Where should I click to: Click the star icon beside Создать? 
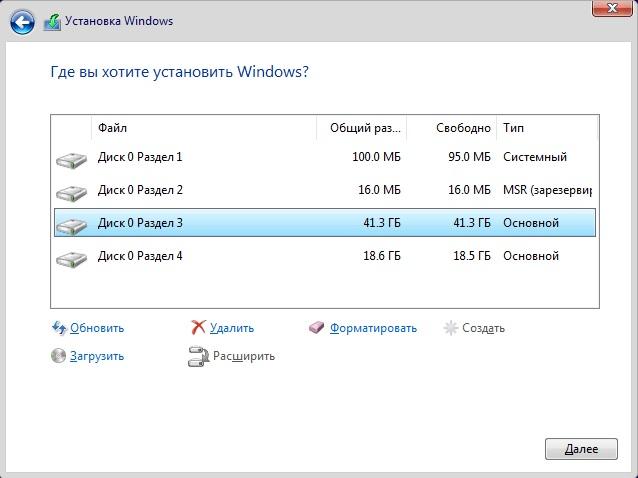pos(450,328)
